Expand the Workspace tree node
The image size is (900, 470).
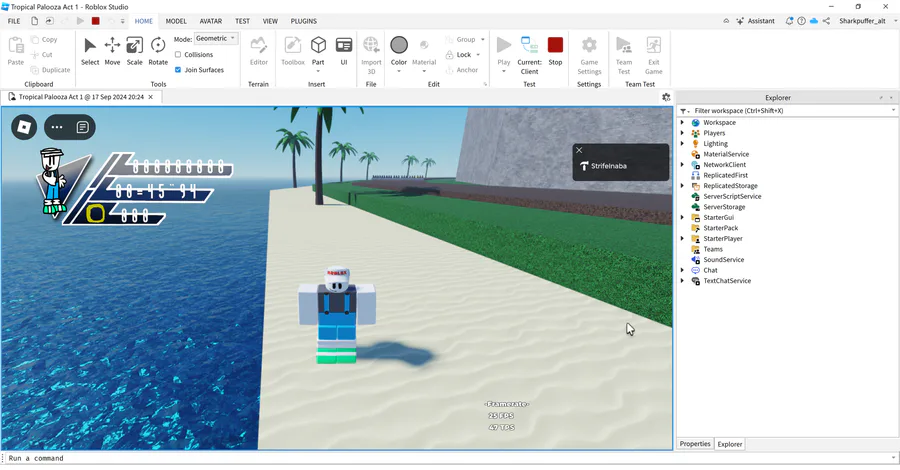(x=682, y=122)
